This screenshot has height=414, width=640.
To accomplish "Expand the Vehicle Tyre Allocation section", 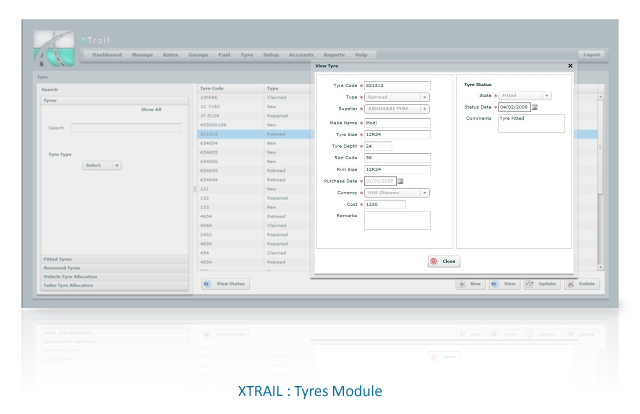I will (x=114, y=276).
